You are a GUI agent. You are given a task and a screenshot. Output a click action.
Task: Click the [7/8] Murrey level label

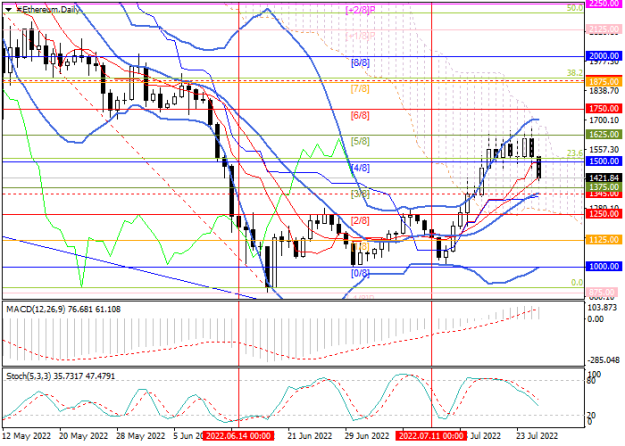pyautogui.click(x=360, y=88)
